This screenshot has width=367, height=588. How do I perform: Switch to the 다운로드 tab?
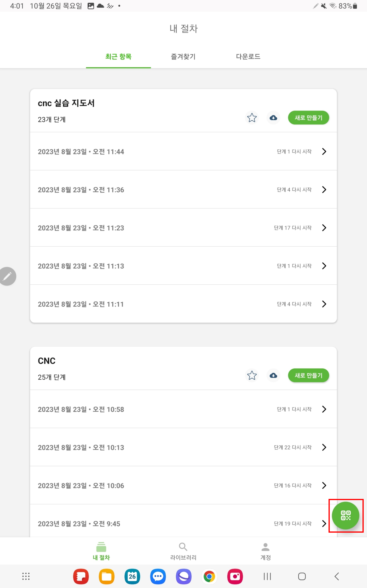[248, 57]
